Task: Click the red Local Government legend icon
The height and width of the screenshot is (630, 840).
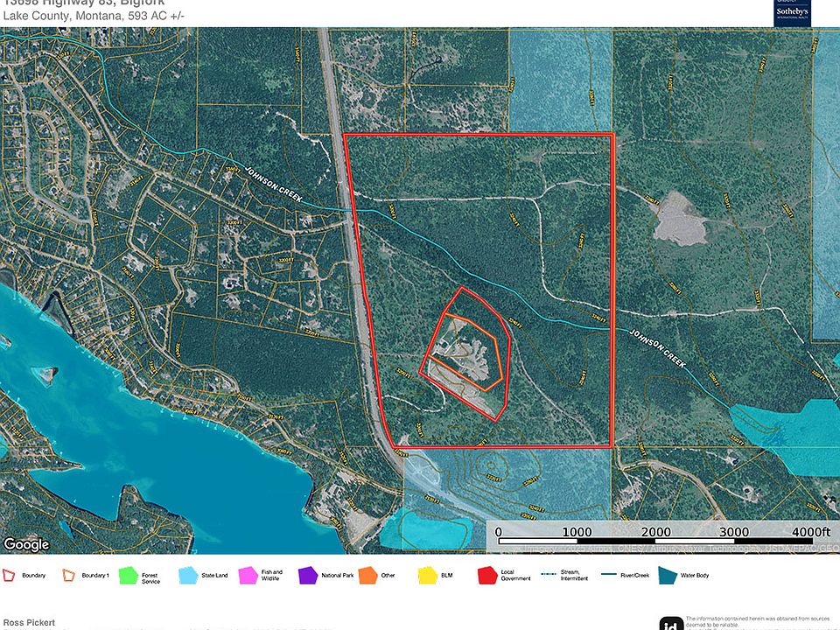Action: point(487,575)
